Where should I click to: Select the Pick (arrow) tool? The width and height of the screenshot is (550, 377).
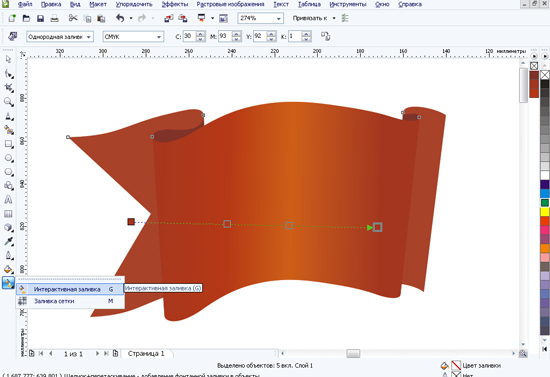[x=8, y=59]
